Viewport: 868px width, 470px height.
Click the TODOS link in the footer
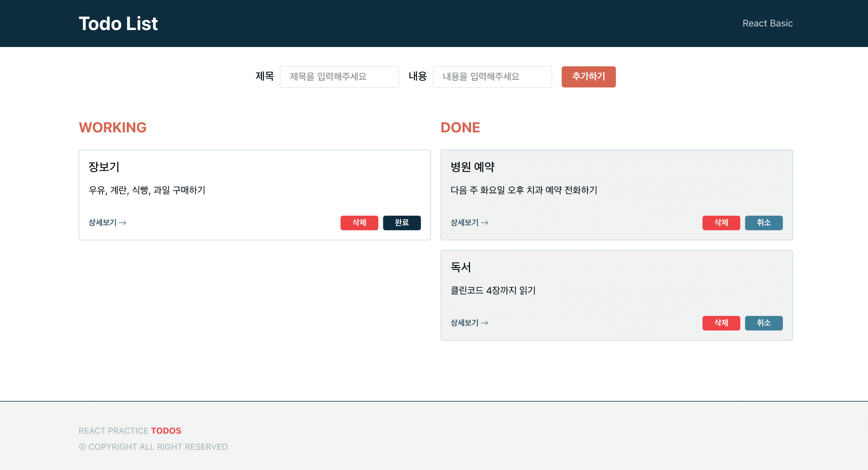click(166, 431)
